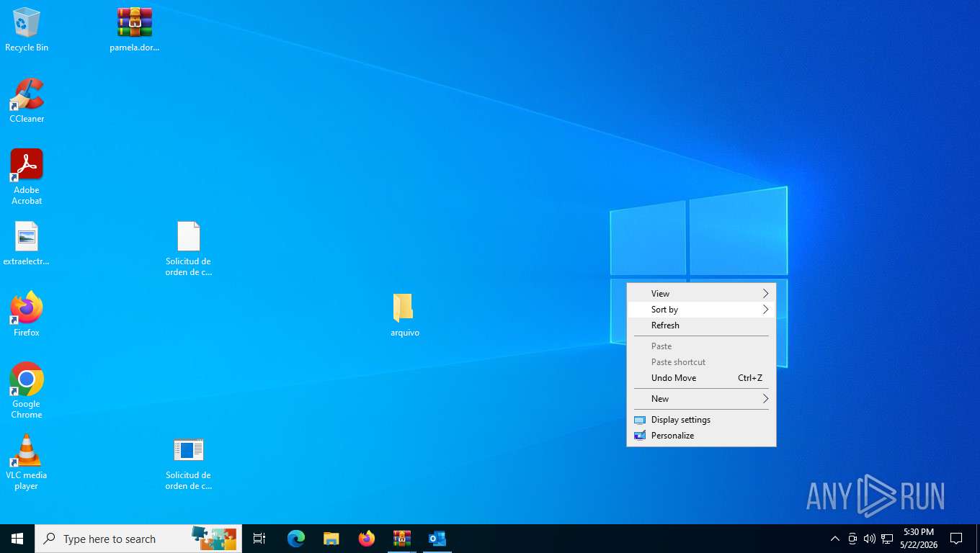Open the notification center icon
Viewport: 980px width, 553px height.
(x=956, y=539)
